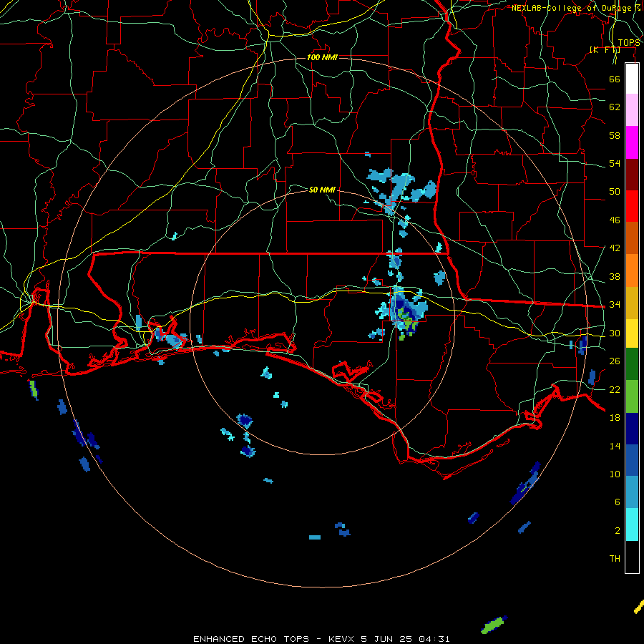Image resolution: width=644 pixels, height=644 pixels.
Task: Click the legend value 38
Action: click(x=615, y=276)
